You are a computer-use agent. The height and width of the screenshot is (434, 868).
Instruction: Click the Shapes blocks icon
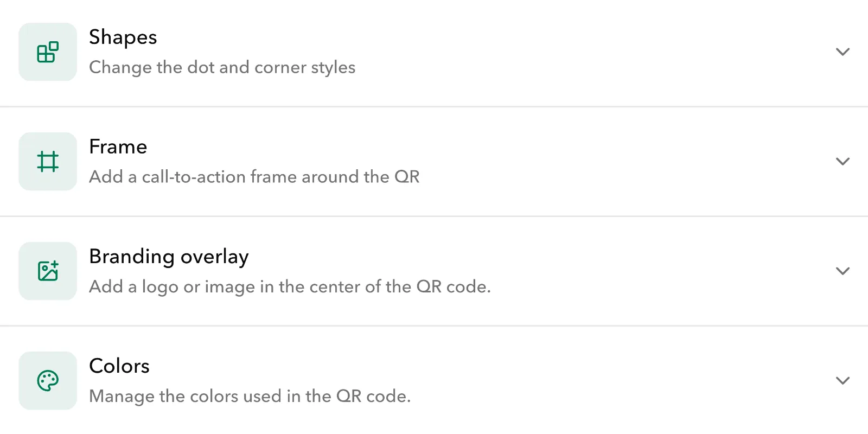48,52
